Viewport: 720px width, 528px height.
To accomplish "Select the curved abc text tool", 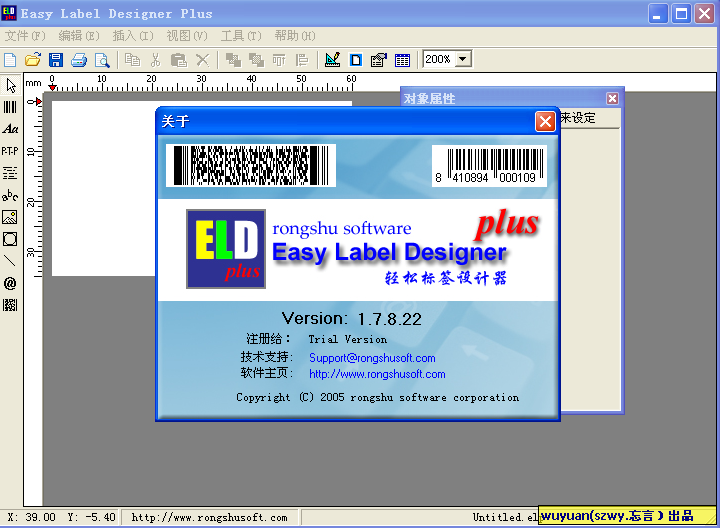I will point(10,195).
